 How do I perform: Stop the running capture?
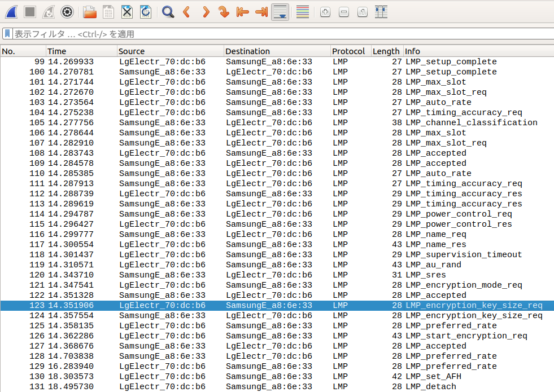pyautogui.click(x=30, y=12)
